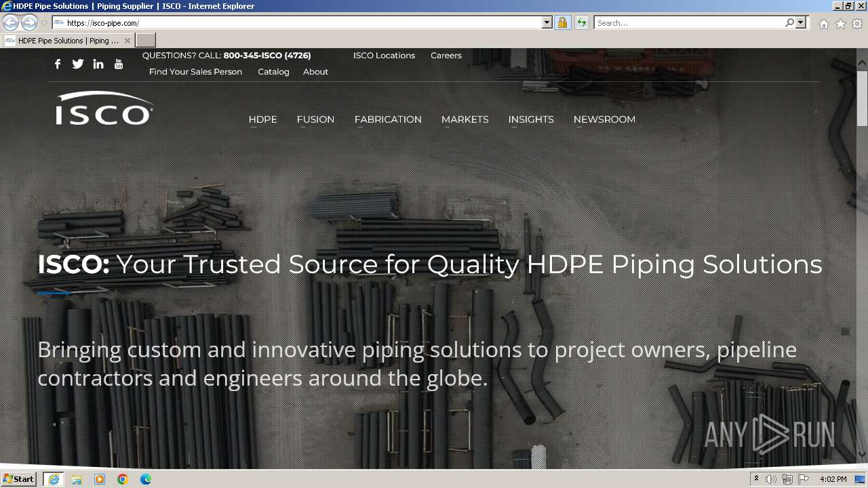Launch Google Chrome from taskbar
Screen dimensions: 868x488
tap(123, 479)
